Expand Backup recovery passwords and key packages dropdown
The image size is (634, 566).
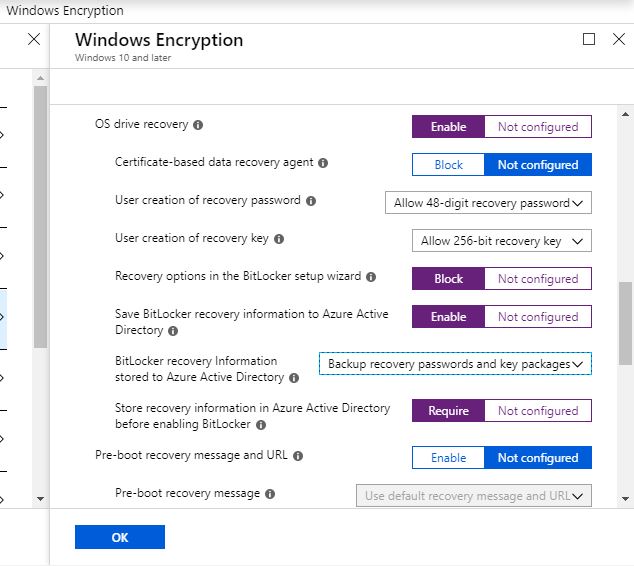tap(455, 364)
